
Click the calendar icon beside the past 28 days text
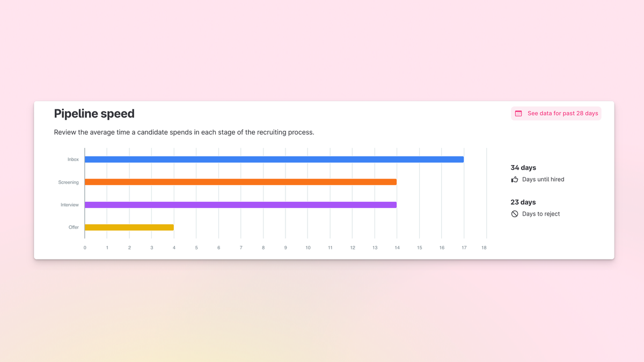tap(518, 114)
